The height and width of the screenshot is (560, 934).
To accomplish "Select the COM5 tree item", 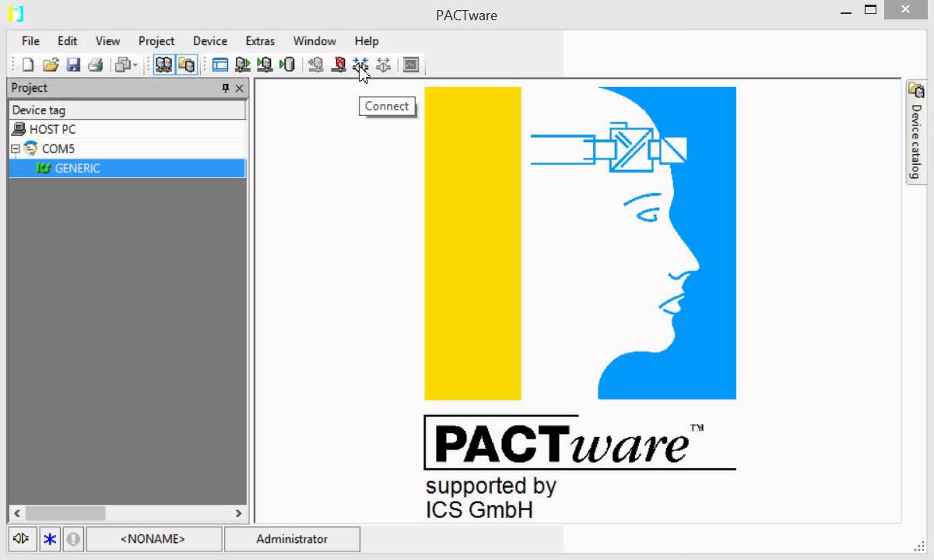I will 58,149.
